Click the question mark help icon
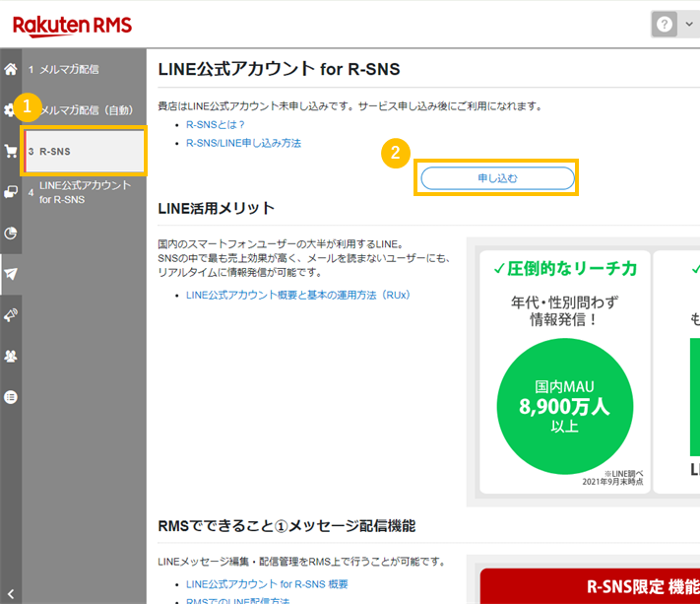Screen dimensions: 700x604 pyautogui.click(x=666, y=25)
